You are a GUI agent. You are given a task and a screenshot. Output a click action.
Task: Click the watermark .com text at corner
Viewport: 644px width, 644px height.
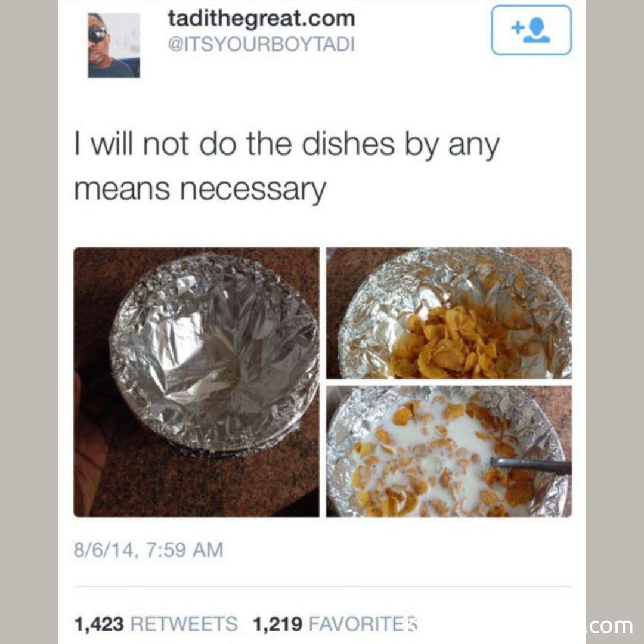pyautogui.click(x=609, y=626)
